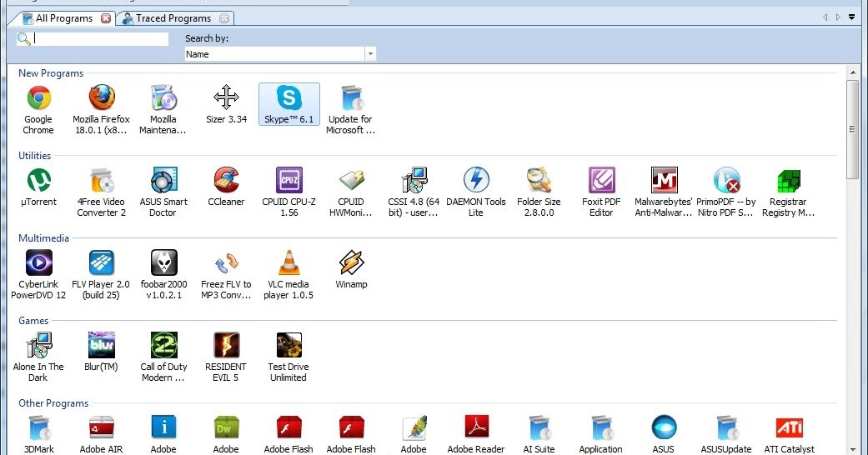Viewport: 868px width, 455px height.
Task: Select DAEMON Tools Lite icon
Action: [x=477, y=181]
